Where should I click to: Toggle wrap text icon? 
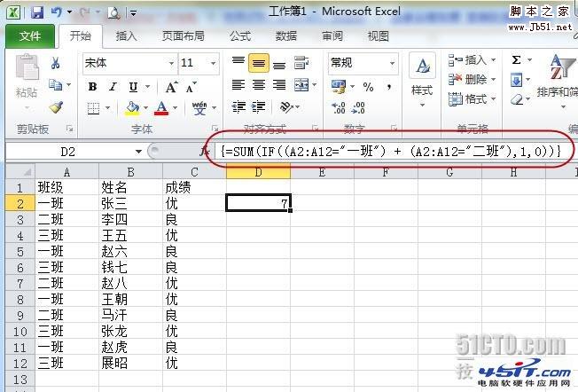301,63
